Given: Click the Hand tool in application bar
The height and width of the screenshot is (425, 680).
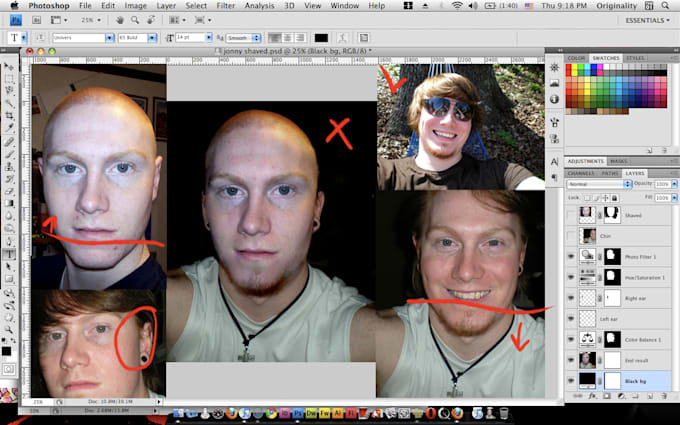Looking at the screenshot, I should [x=121, y=20].
